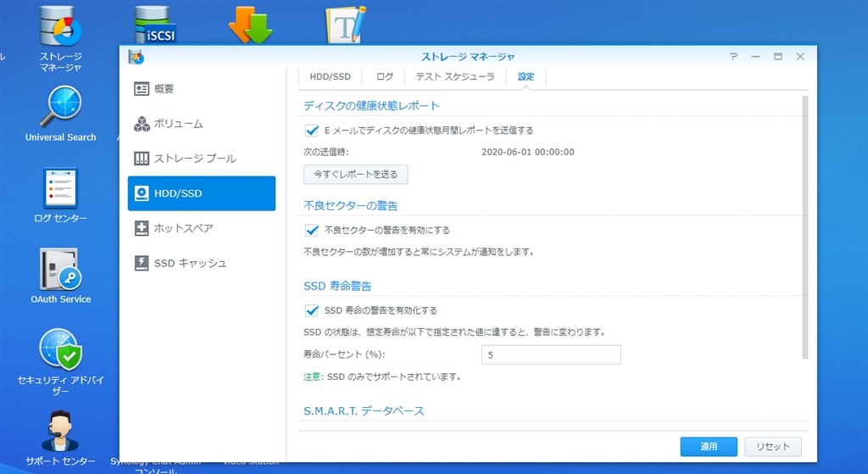
Task: Go to ストレージ プール section
Action: [202, 159]
